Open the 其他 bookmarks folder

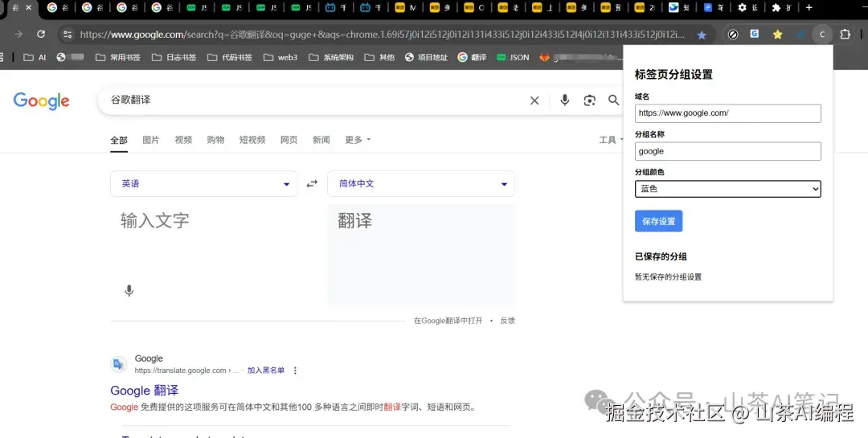coord(379,57)
